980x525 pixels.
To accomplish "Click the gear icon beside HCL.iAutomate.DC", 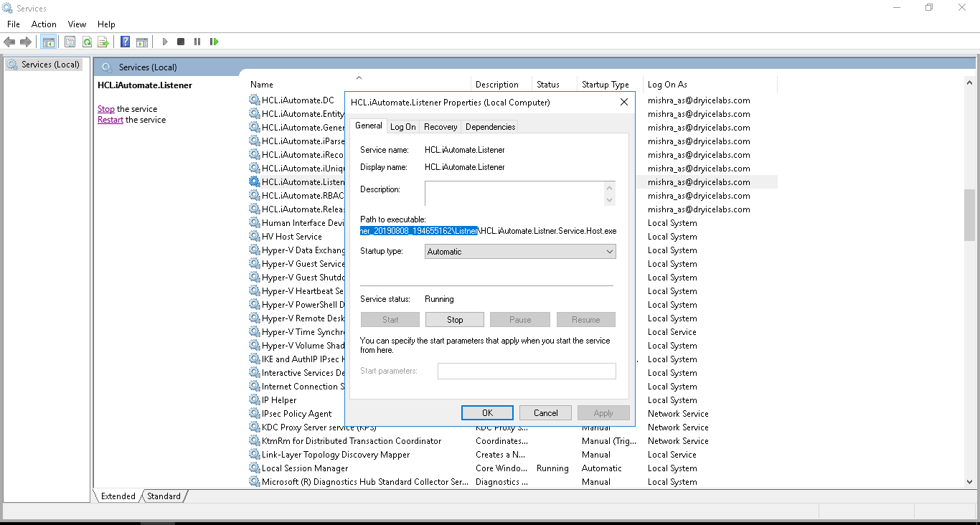I will point(255,100).
